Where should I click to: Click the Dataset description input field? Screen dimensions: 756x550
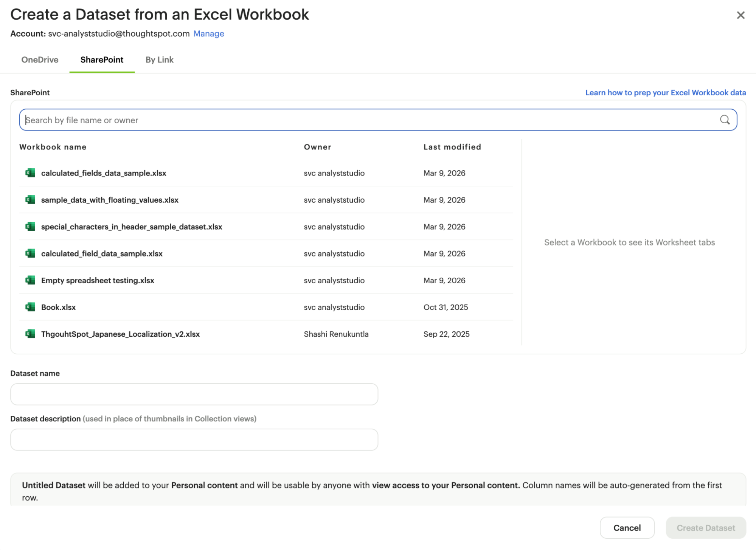point(194,439)
